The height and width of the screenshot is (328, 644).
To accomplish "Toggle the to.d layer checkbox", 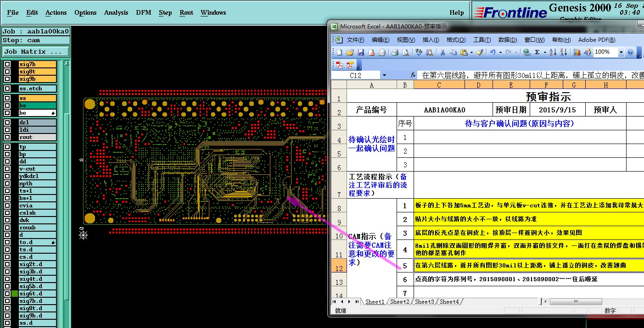I will pos(7,242).
